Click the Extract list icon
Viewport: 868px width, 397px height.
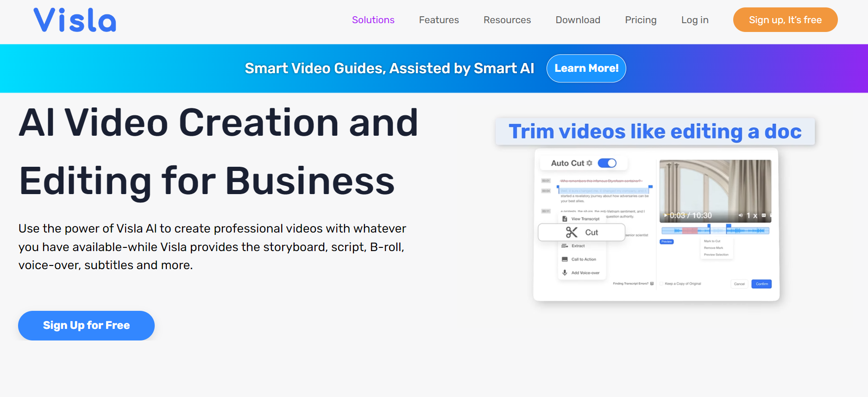pyautogui.click(x=565, y=246)
